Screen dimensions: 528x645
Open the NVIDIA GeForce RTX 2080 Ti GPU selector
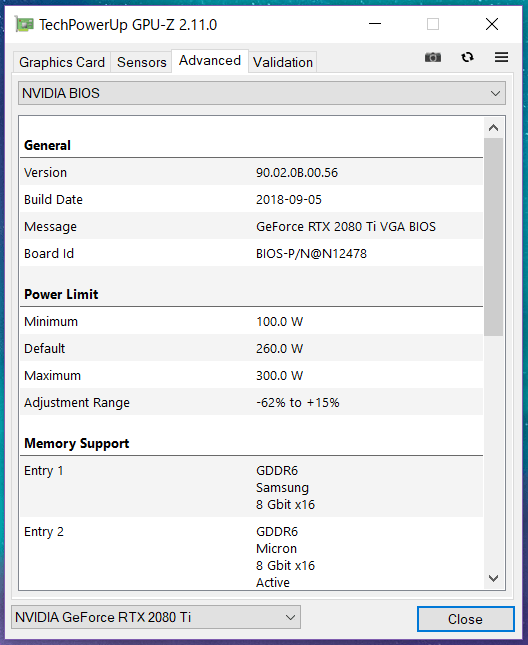pos(156,617)
